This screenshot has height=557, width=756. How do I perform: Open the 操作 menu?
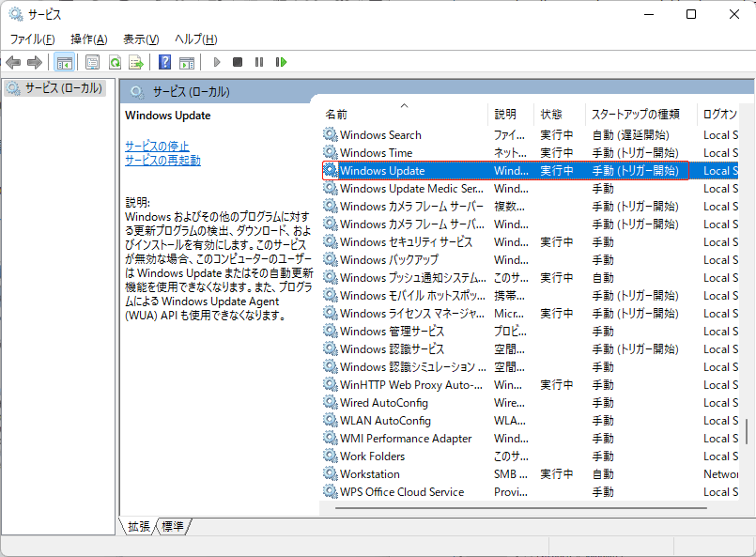click(88, 39)
